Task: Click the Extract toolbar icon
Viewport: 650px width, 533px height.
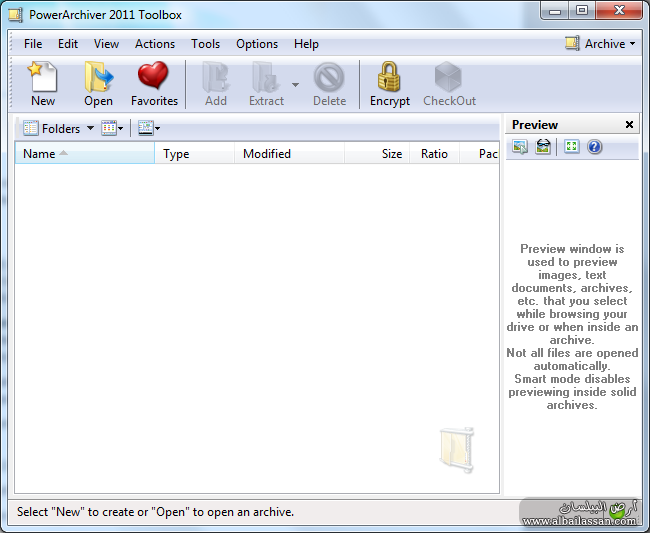Action: point(265,77)
